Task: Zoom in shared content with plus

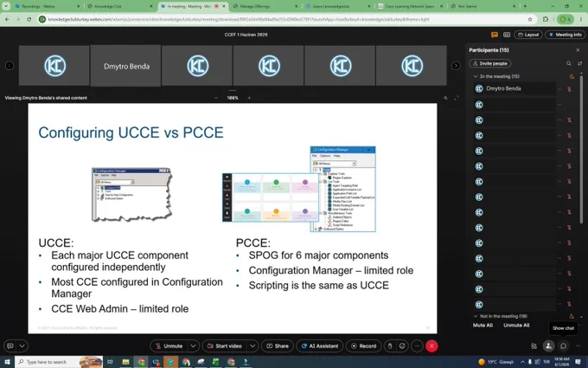Action: [249, 98]
